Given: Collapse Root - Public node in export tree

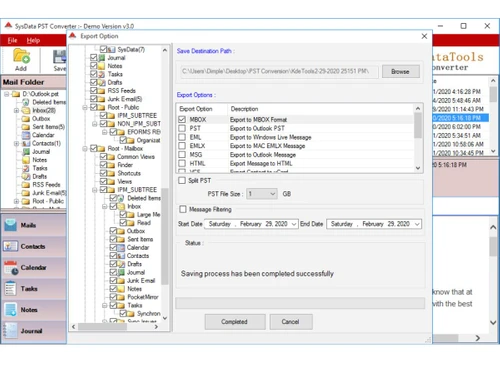Looking at the screenshot, I should click(85, 107).
